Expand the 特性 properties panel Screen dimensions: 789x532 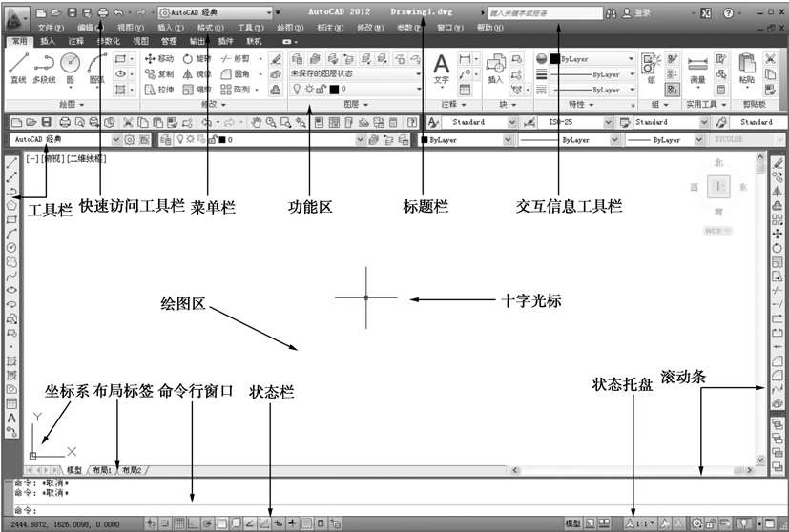click(x=581, y=105)
